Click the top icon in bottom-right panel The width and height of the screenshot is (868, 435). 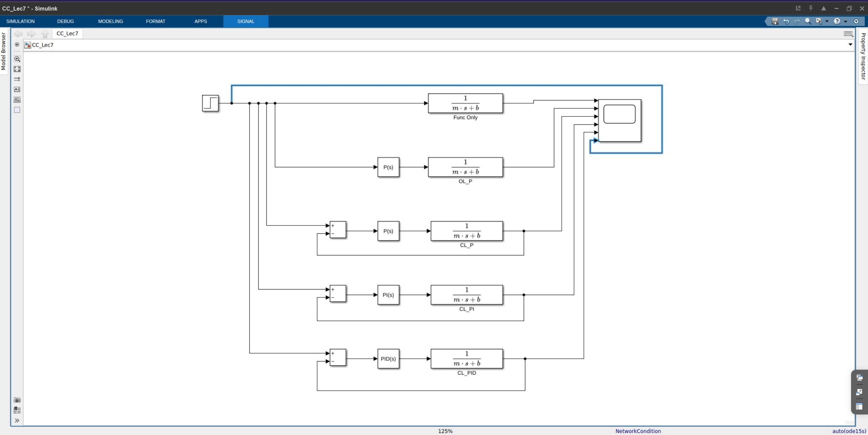pyautogui.click(x=859, y=378)
